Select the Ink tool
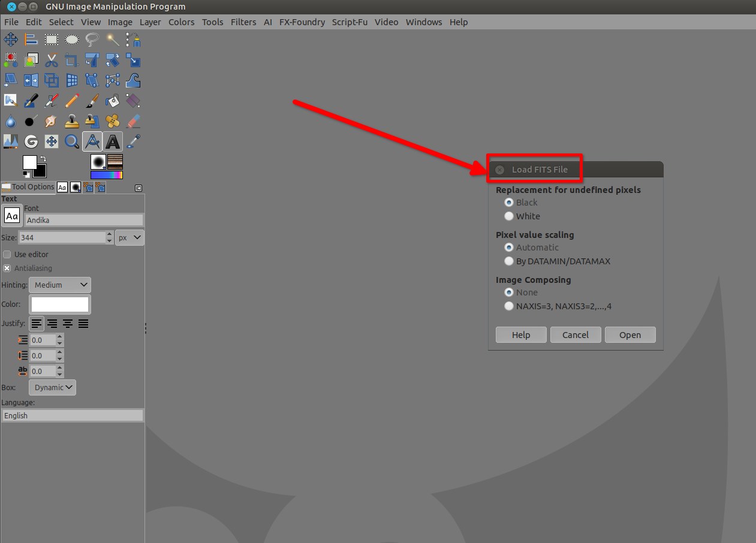The image size is (756, 543). 31,100
